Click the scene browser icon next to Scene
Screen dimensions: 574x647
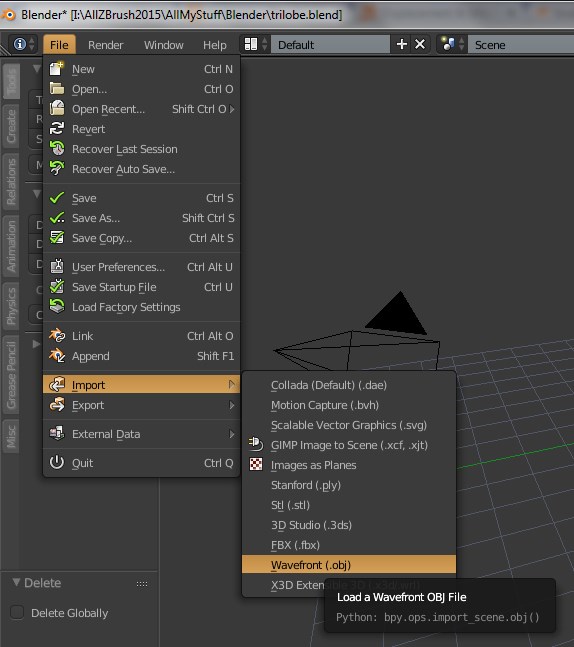click(x=451, y=44)
